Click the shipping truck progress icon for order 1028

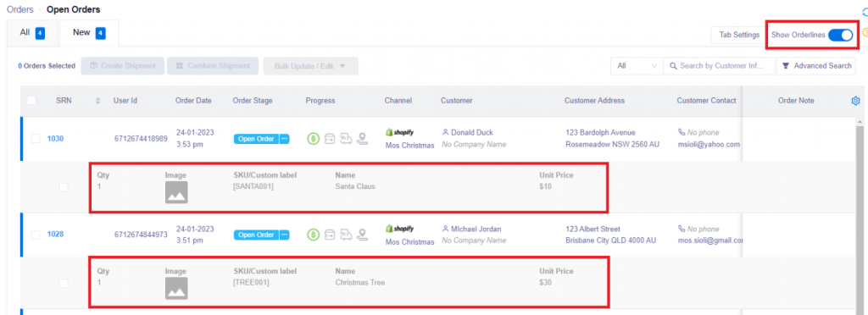coord(346,235)
